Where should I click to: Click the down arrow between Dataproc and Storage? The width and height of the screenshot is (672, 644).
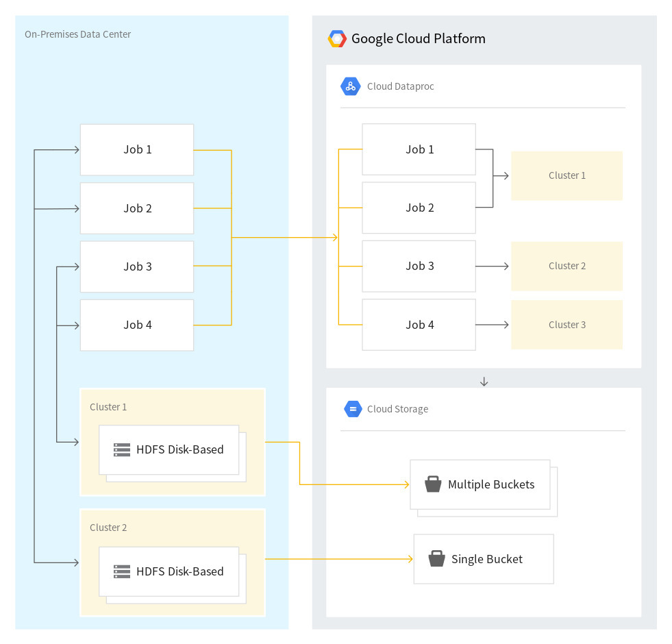[x=484, y=382]
